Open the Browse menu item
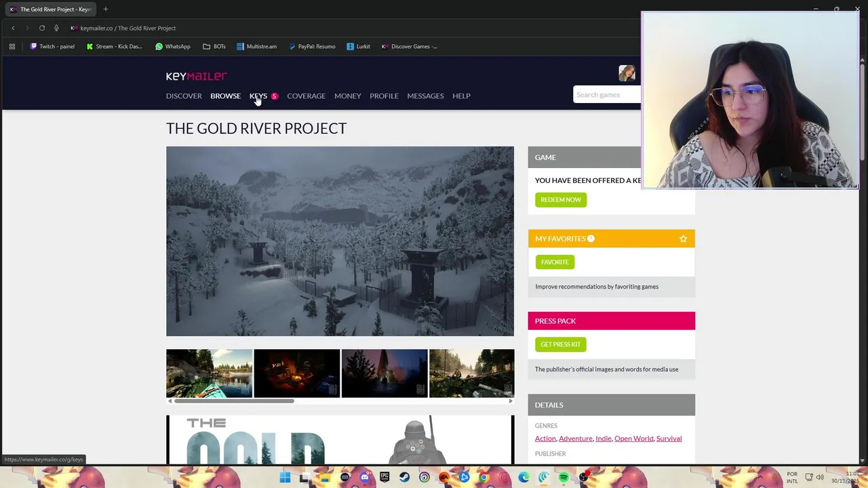Viewport: 868px width, 488px height. pyautogui.click(x=225, y=96)
